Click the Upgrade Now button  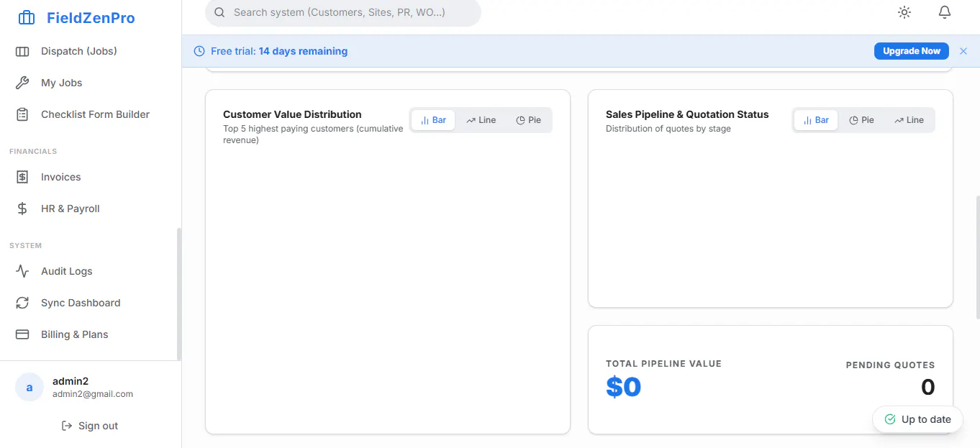coord(912,51)
